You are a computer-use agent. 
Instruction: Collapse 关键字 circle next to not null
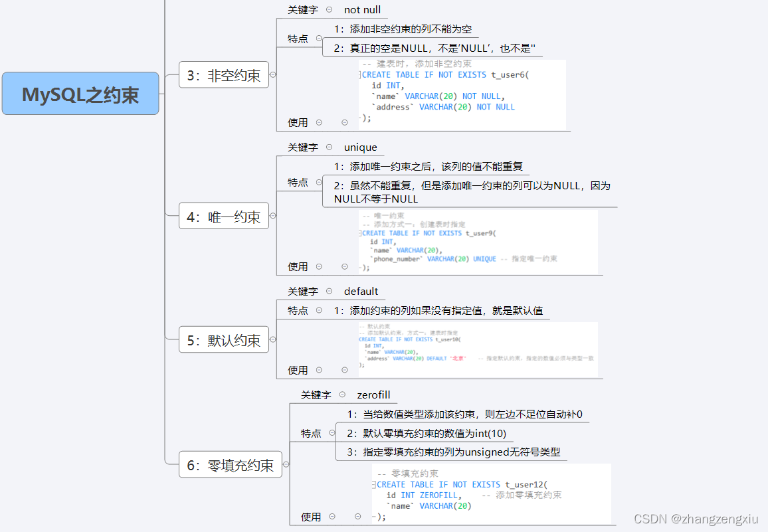pos(329,10)
